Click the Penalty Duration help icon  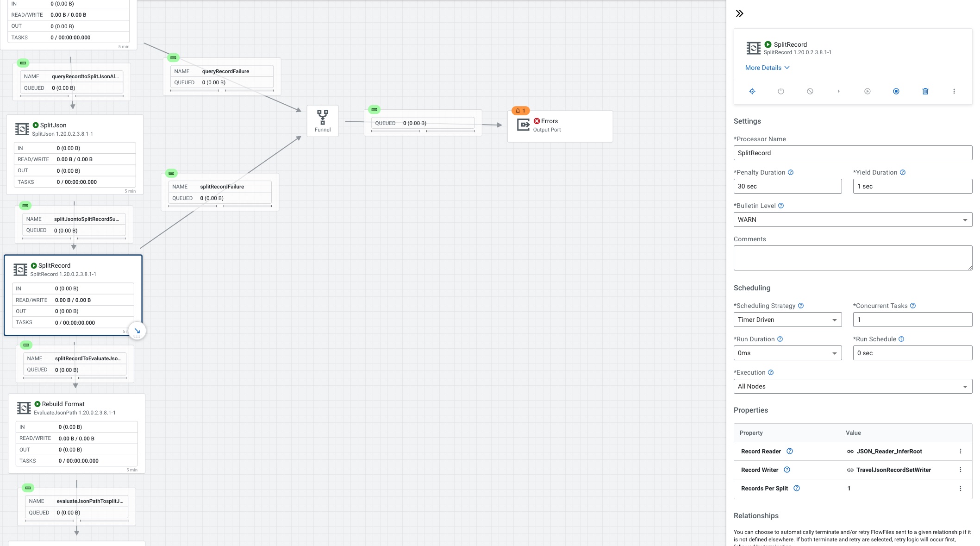pos(791,172)
